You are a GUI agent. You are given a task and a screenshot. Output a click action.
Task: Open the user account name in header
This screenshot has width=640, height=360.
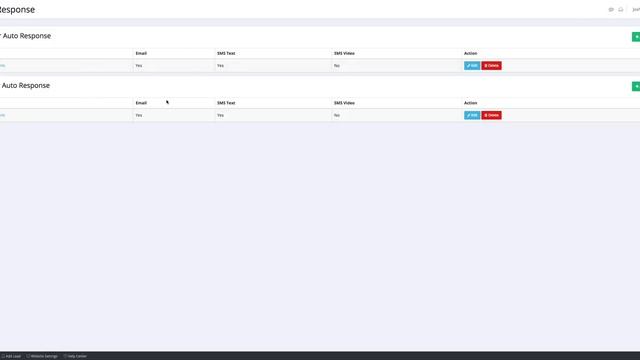pyautogui.click(x=636, y=9)
